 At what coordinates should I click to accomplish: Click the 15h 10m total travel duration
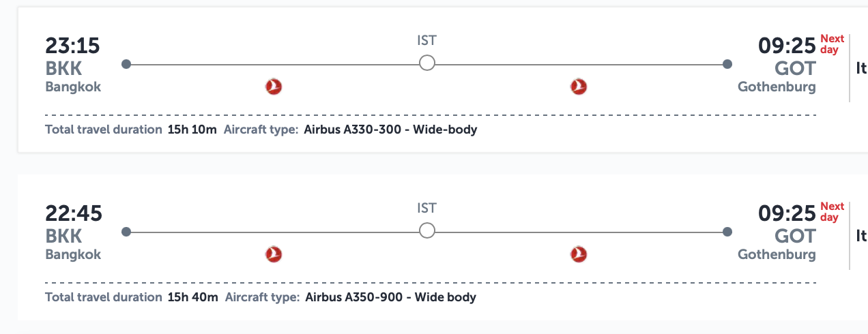(x=192, y=130)
